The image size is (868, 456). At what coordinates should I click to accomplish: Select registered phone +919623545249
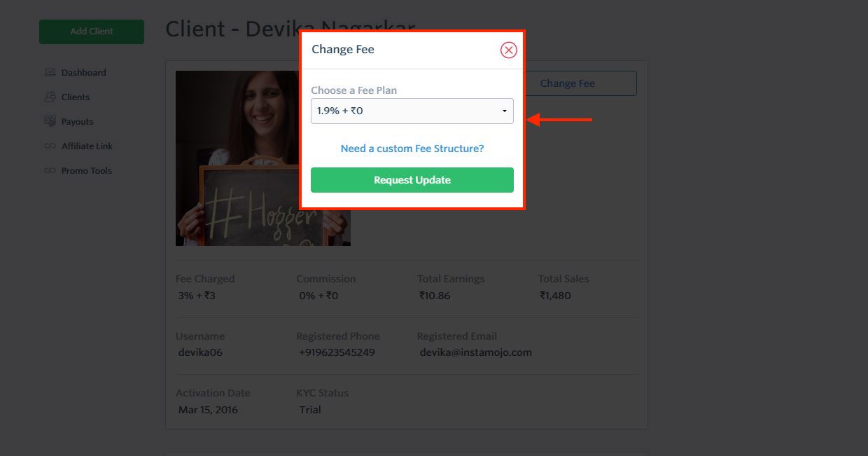point(337,352)
